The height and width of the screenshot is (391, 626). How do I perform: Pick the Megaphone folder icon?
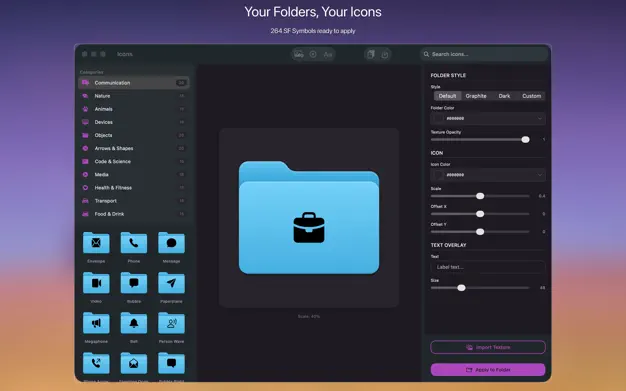click(x=96, y=323)
